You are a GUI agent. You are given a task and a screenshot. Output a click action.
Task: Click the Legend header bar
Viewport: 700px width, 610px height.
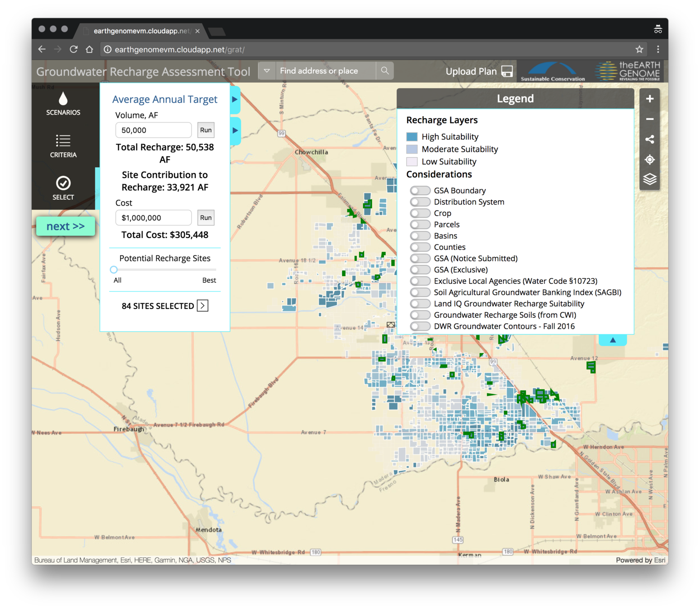(x=516, y=99)
